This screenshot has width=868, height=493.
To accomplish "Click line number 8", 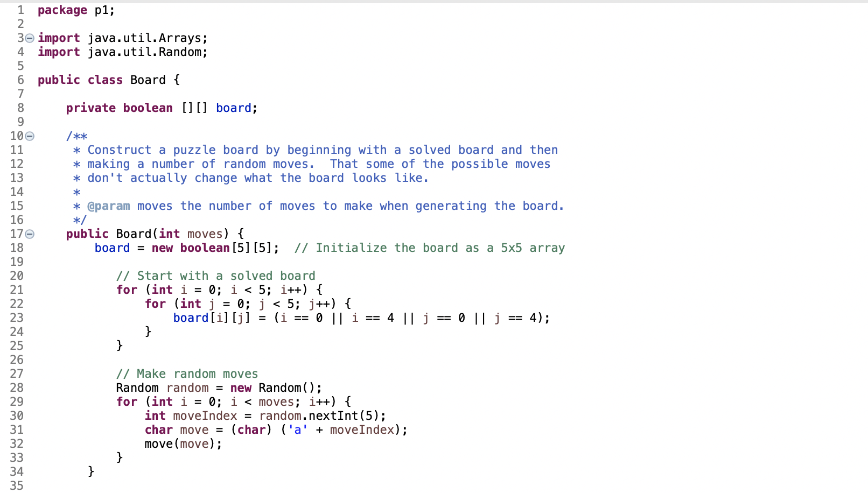I will tap(20, 108).
